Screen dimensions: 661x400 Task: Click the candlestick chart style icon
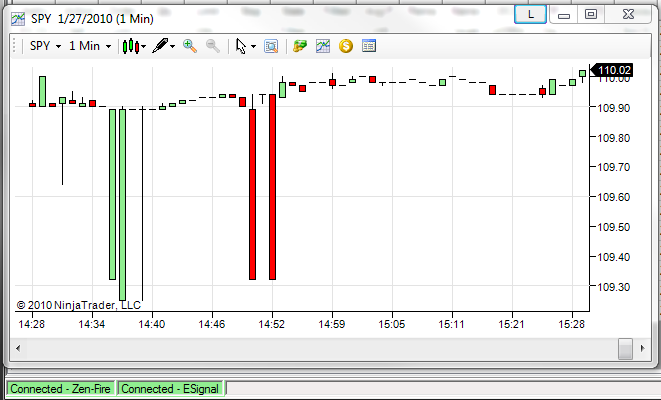pos(131,46)
